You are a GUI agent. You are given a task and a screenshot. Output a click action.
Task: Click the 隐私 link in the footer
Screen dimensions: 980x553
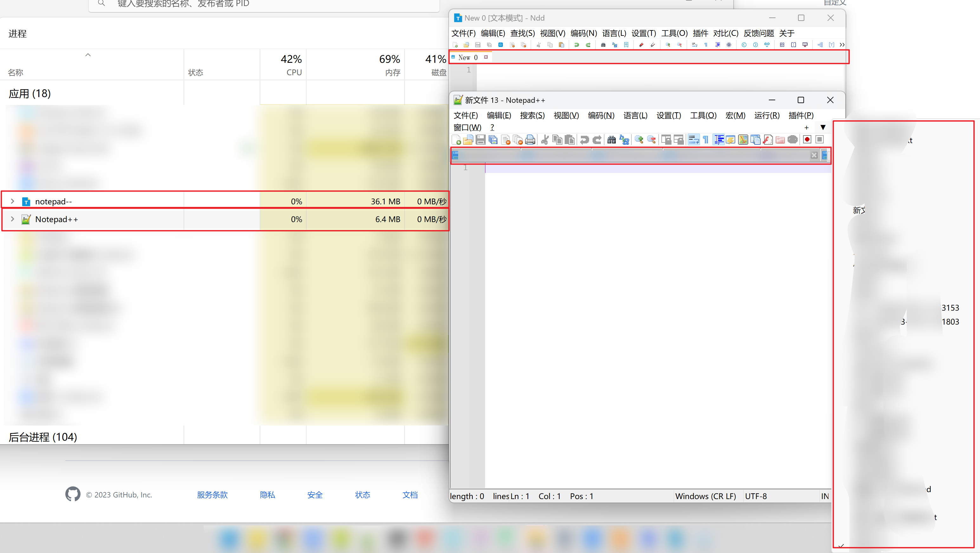click(x=268, y=495)
